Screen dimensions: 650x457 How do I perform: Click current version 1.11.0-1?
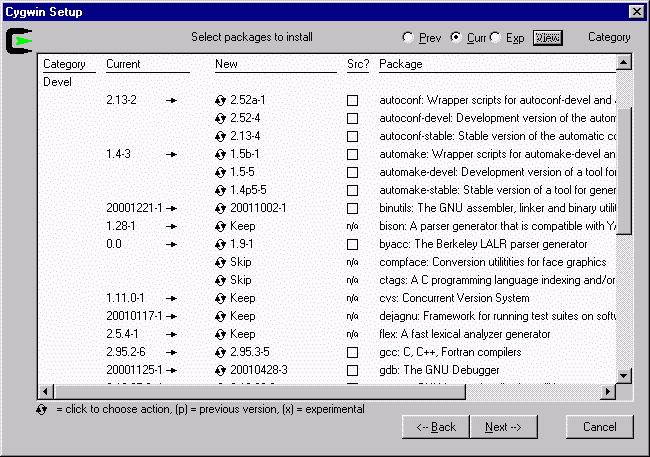pyautogui.click(x=125, y=299)
